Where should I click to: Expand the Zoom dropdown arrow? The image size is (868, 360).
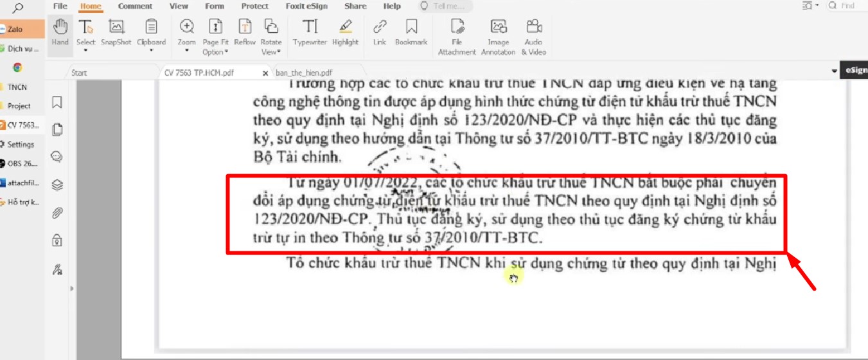click(x=186, y=51)
